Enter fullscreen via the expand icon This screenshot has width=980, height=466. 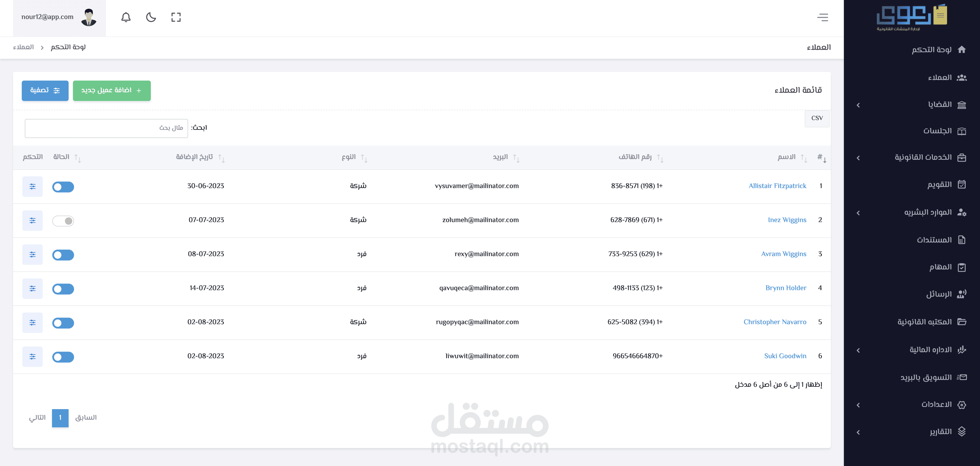point(176,17)
